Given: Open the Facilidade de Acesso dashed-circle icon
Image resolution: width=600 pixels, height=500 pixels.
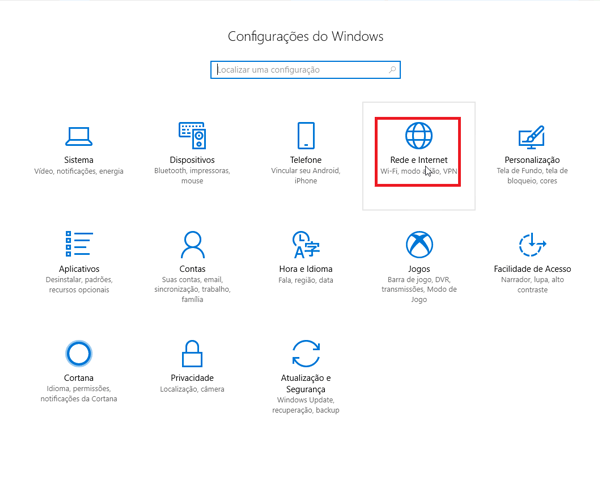Looking at the screenshot, I should (532, 244).
